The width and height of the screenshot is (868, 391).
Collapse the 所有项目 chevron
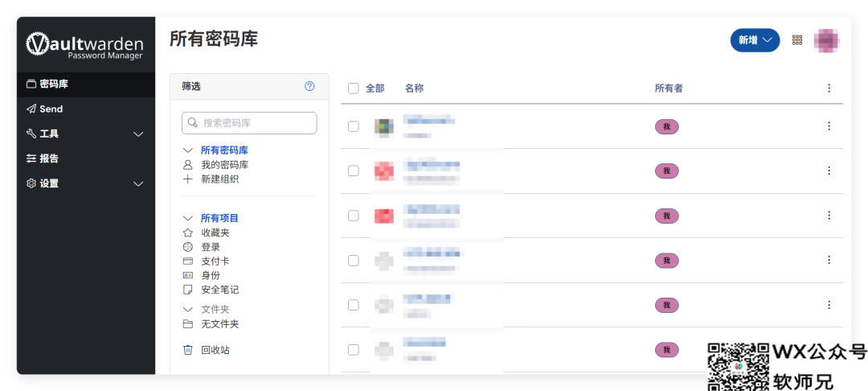pyautogui.click(x=188, y=219)
